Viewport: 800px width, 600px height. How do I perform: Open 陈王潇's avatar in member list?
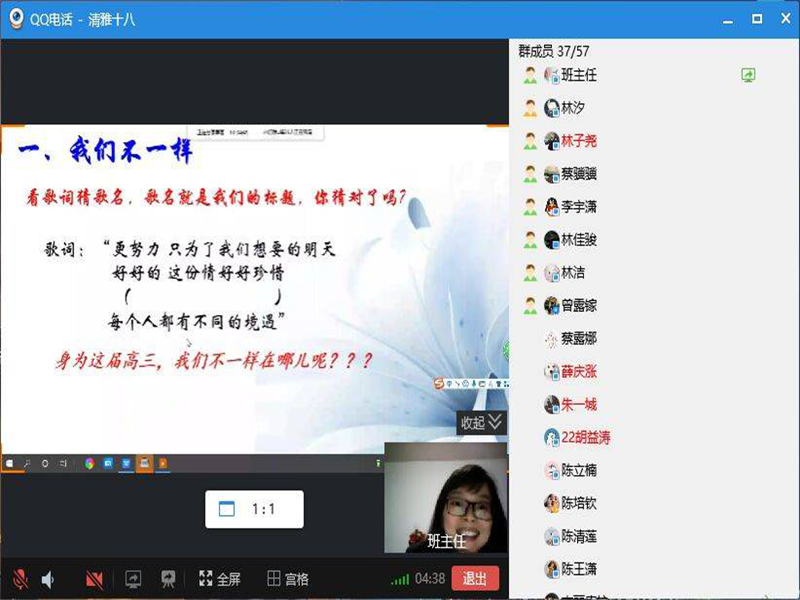552,569
